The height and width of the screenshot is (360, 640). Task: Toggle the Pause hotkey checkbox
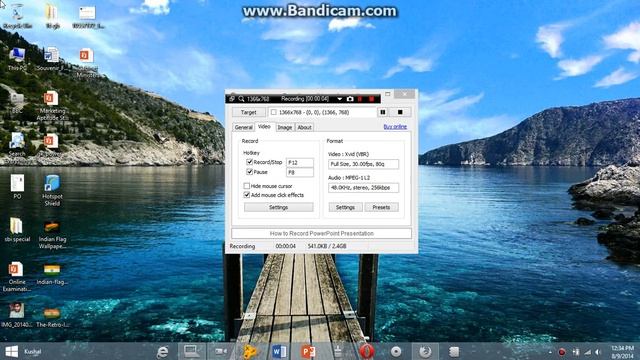(249, 172)
